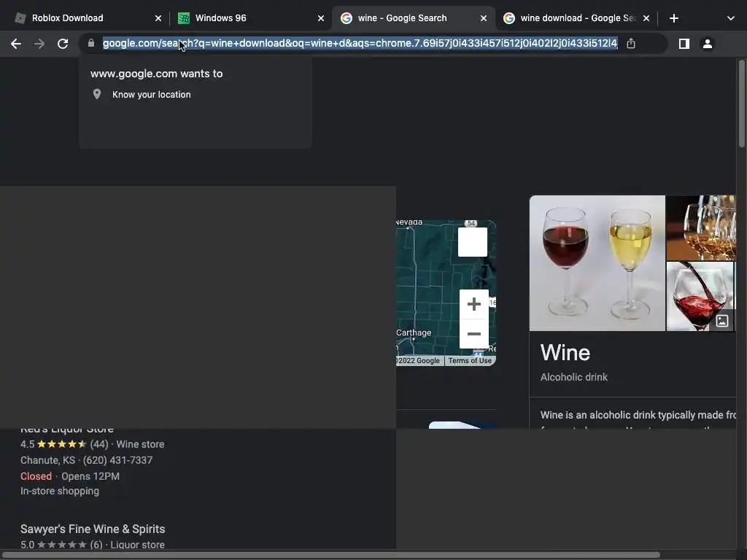Image resolution: width=747 pixels, height=560 pixels.
Task: Click the forward navigation arrow
Action: tap(39, 44)
